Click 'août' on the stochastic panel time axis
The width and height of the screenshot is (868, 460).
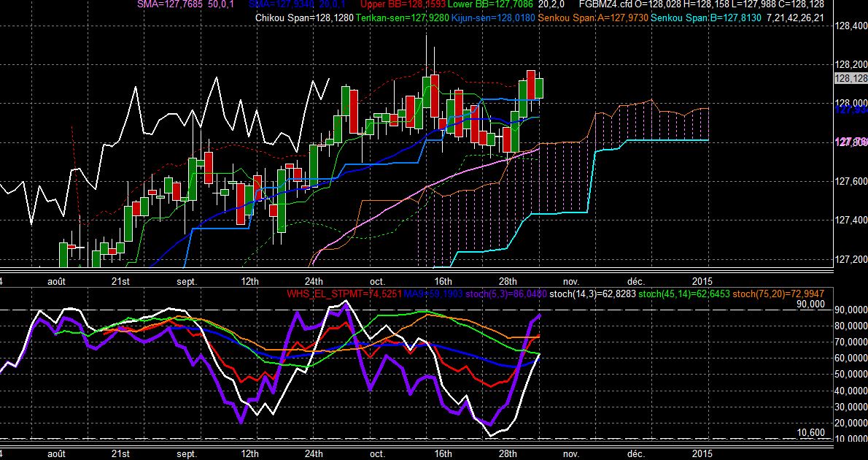pos(56,453)
